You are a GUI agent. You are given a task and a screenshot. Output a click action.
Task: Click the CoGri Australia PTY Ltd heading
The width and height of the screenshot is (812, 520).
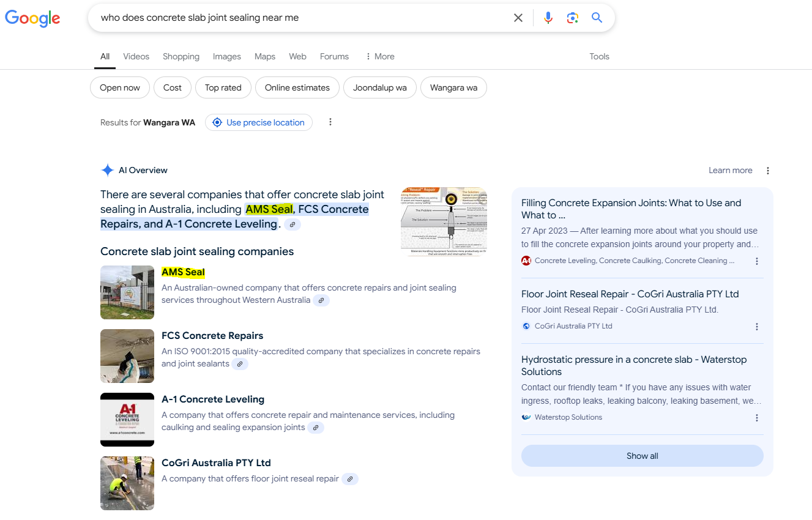216,463
